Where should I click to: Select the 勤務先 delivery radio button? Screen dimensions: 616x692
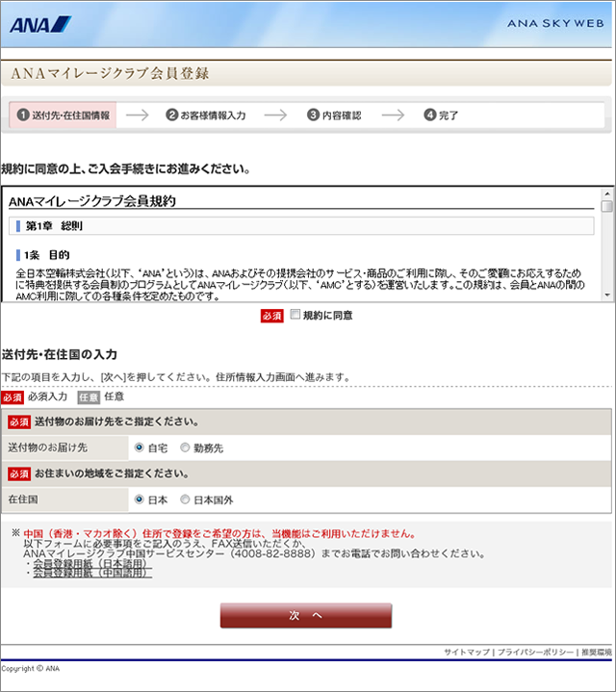coord(185,448)
